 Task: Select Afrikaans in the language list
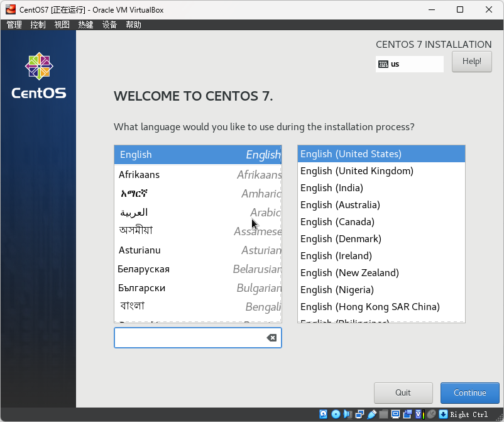198,175
